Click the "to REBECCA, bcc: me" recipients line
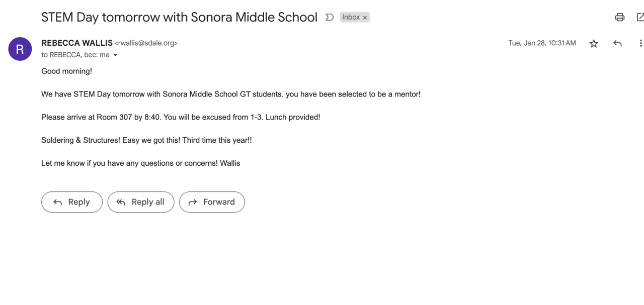Image resolution: width=644 pixels, height=305 pixels. coord(75,55)
